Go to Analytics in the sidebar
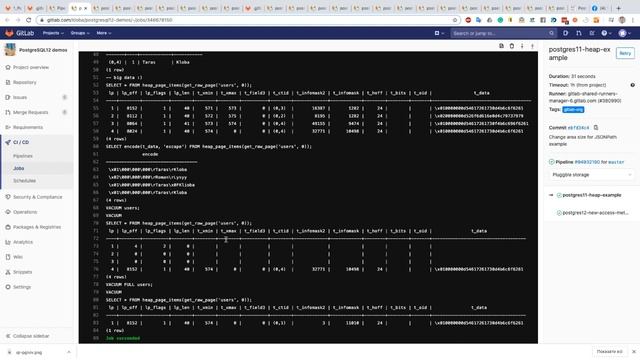 [x=23, y=242]
